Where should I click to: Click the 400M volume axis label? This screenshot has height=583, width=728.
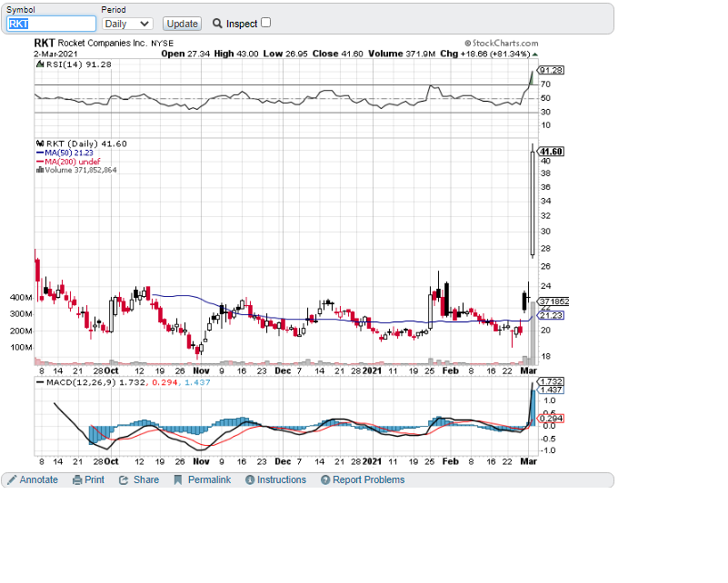coord(21,298)
